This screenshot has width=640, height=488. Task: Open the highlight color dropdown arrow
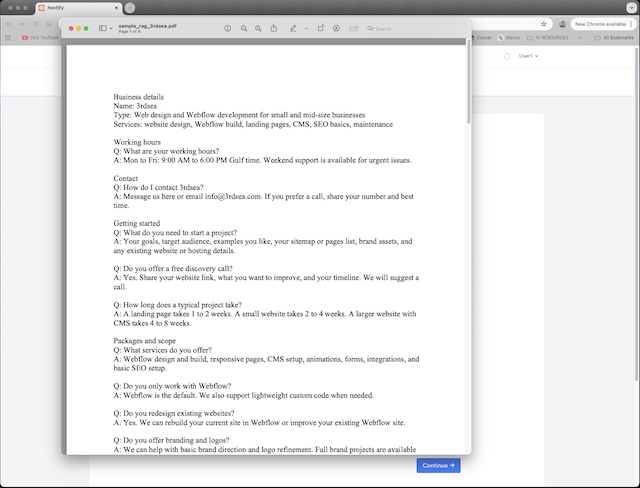[x=306, y=29]
